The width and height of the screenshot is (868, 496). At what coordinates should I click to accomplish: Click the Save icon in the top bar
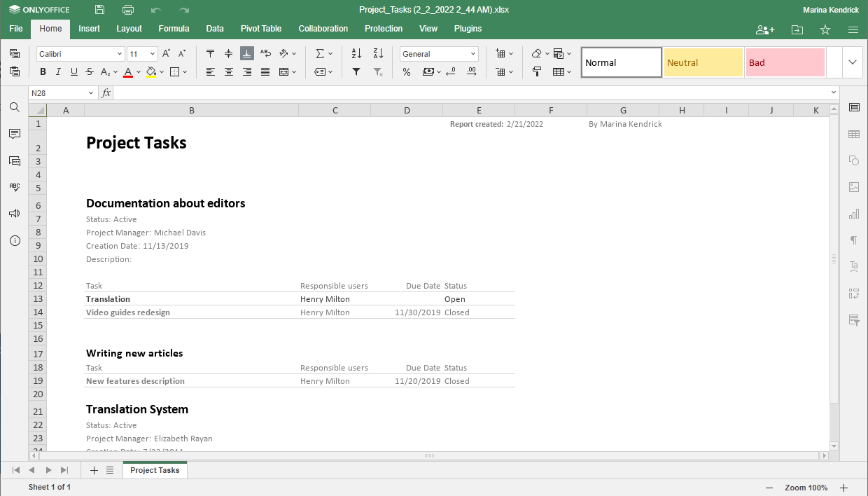pos(99,10)
